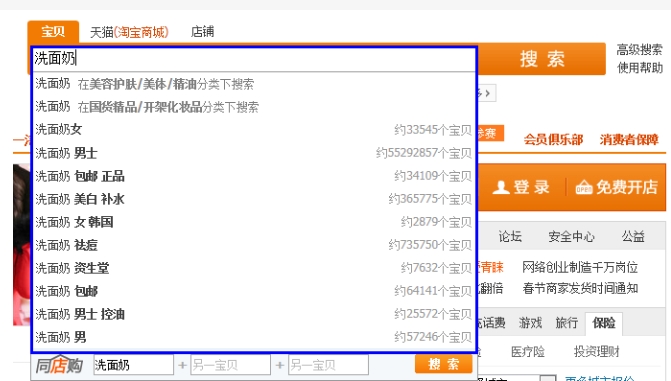This screenshot has height=381, width=671.
Task: Open the 高级搜索 link
Action: [639, 50]
